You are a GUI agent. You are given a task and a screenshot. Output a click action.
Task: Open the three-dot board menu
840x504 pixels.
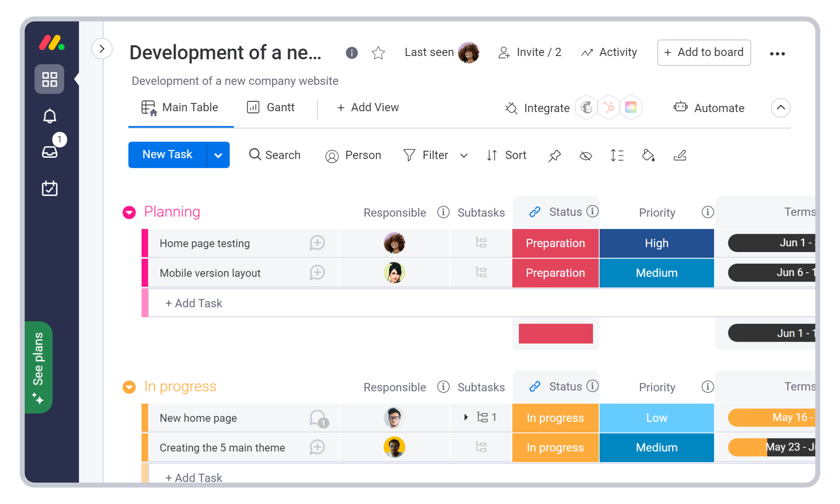(x=777, y=54)
